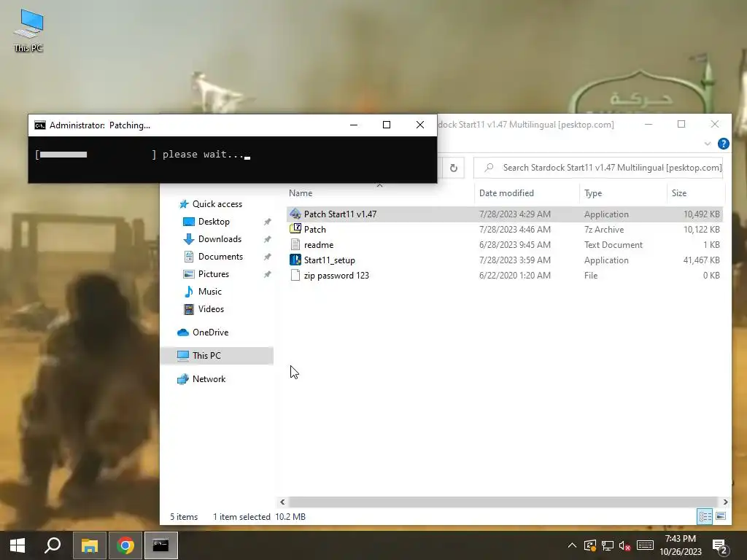
Task: Open touch keyboard tray icon
Action: click(x=645, y=545)
